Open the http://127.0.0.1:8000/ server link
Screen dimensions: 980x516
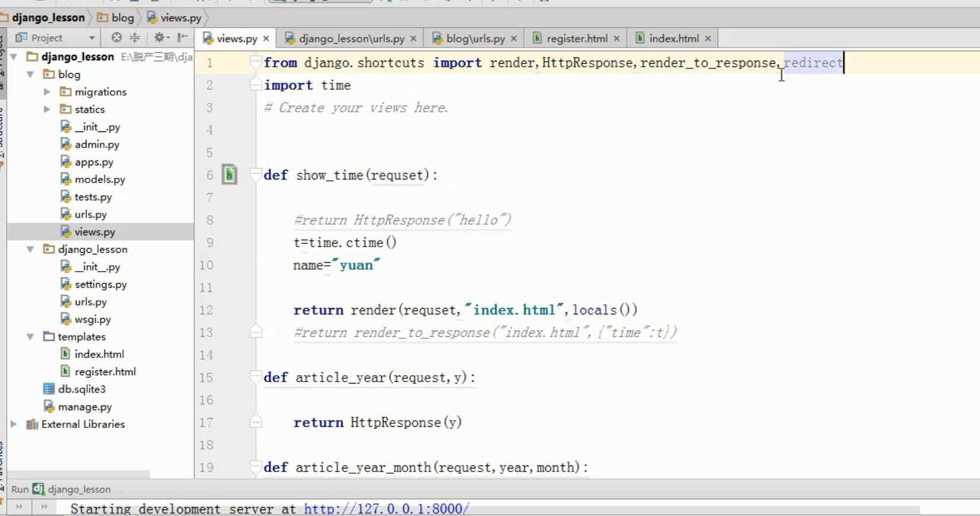coord(387,509)
